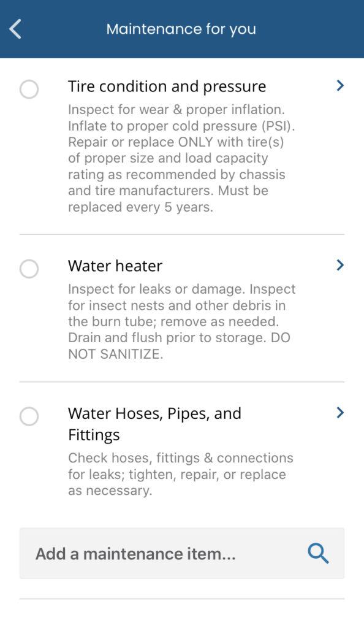364x628 pixels.
Task: Expand the Tire condition and pressure entry
Action: point(167,86)
